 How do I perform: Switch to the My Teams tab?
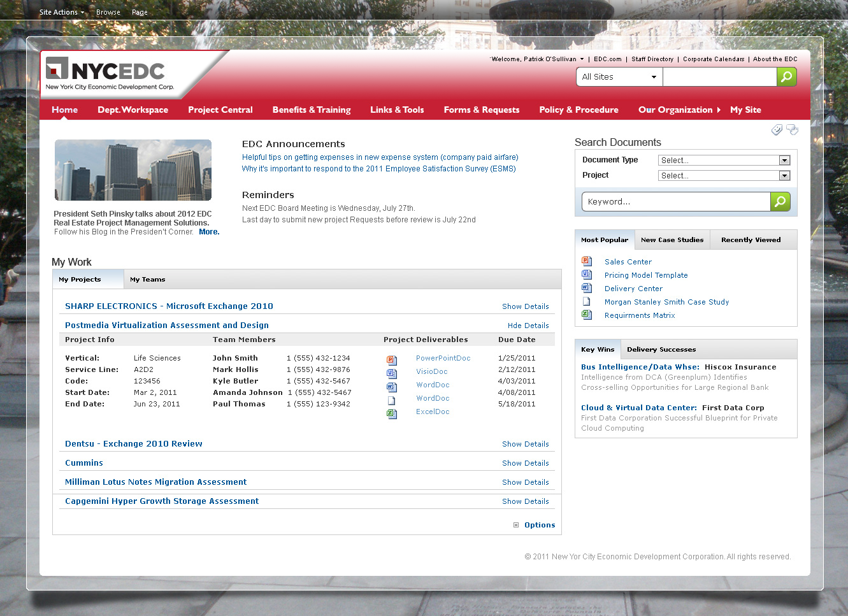tap(147, 279)
